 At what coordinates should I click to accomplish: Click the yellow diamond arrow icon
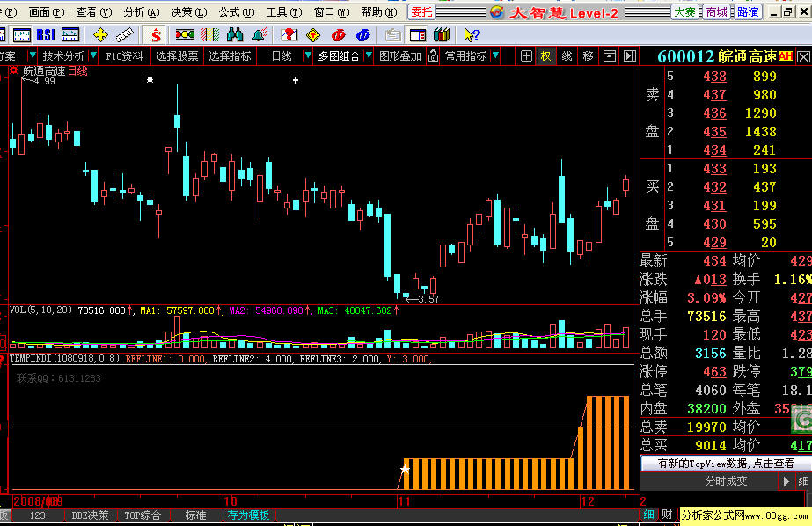click(x=313, y=34)
